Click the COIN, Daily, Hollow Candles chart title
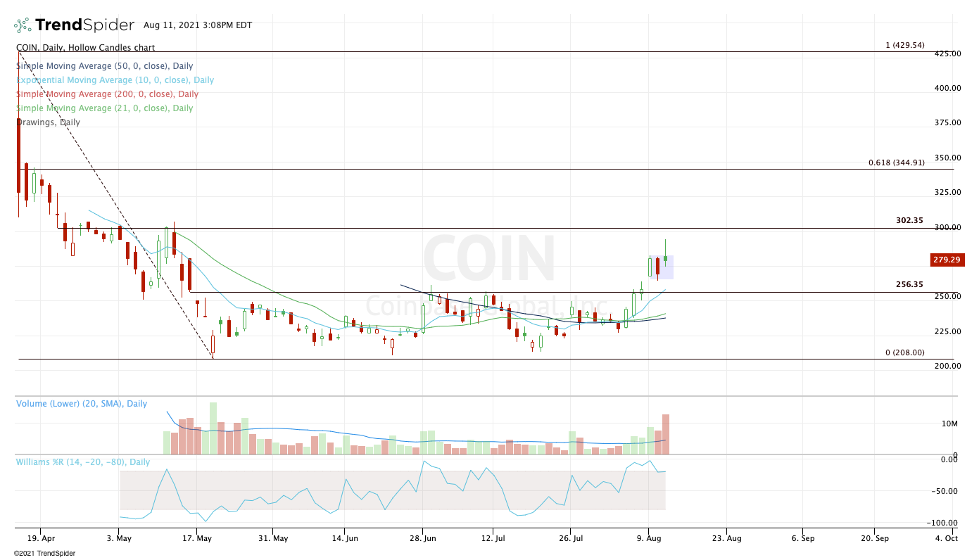The width and height of the screenshot is (979, 560). [x=85, y=48]
